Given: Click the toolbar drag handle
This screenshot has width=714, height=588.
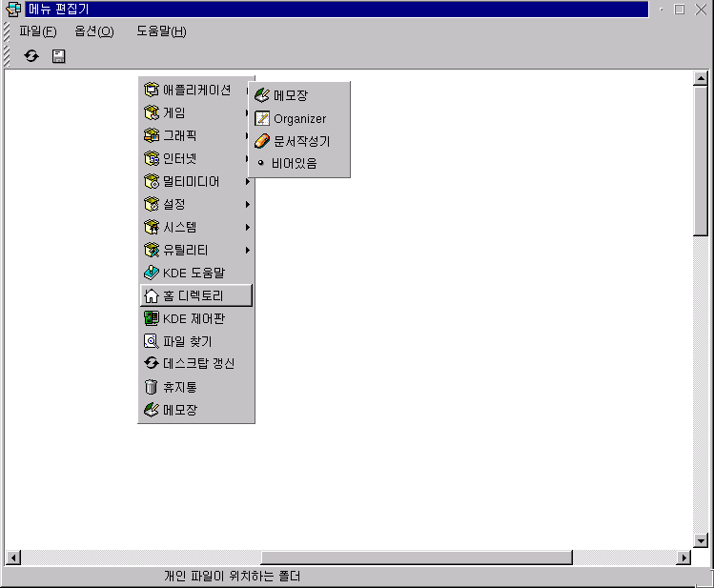Looking at the screenshot, I should click(x=7, y=56).
